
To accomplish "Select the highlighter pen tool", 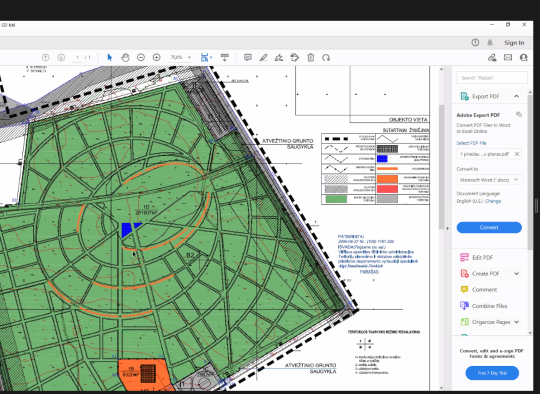I will click(263, 58).
